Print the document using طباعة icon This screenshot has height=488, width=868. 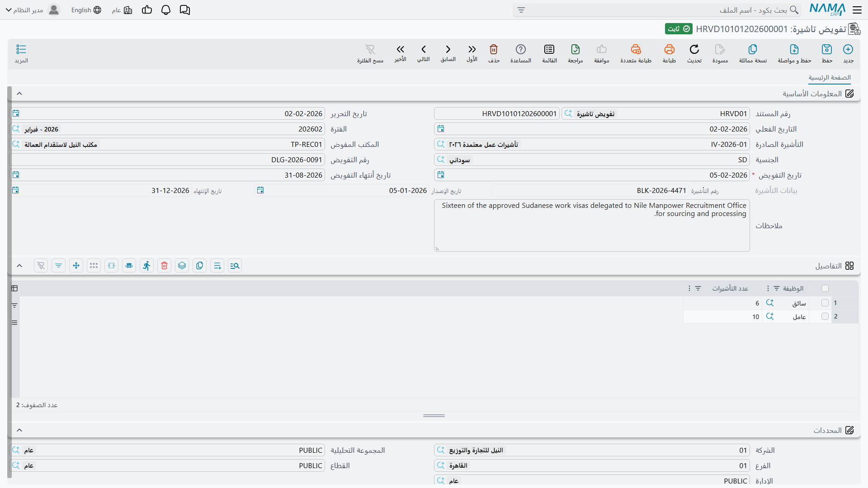pyautogui.click(x=669, y=49)
